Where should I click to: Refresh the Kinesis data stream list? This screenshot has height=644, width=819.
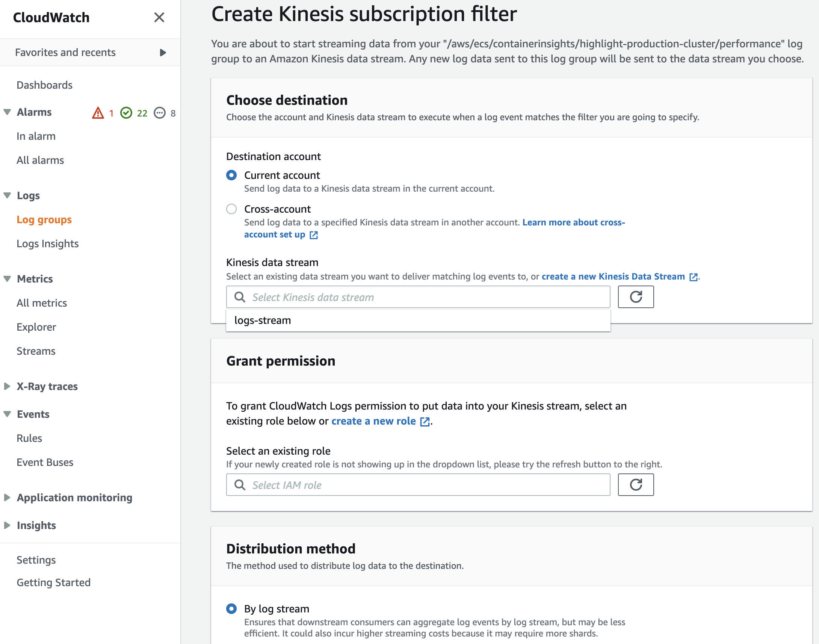coord(635,297)
